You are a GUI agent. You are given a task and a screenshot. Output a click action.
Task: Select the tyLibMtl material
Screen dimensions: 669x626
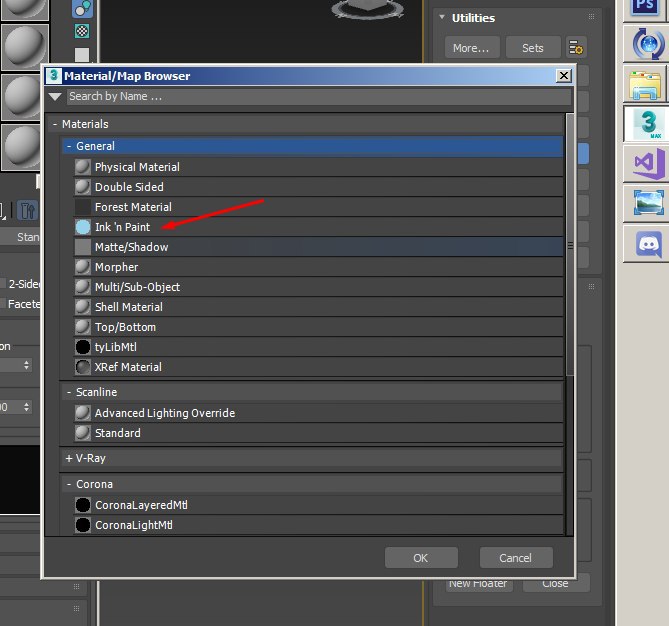click(x=318, y=347)
